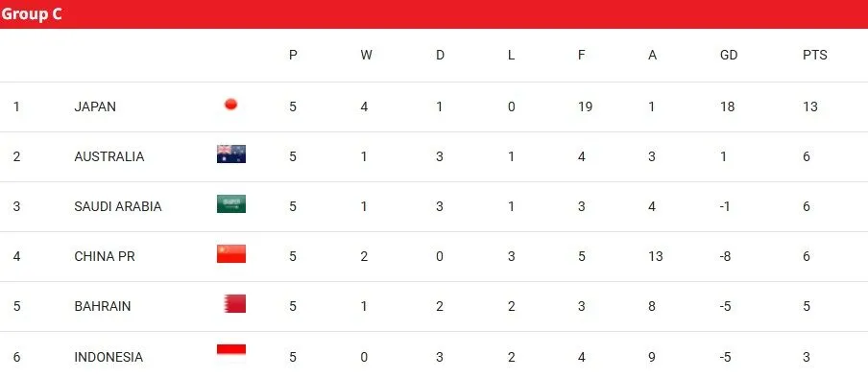Click the China PR flag icon
Viewport: 868px width, 378px height.
230,253
